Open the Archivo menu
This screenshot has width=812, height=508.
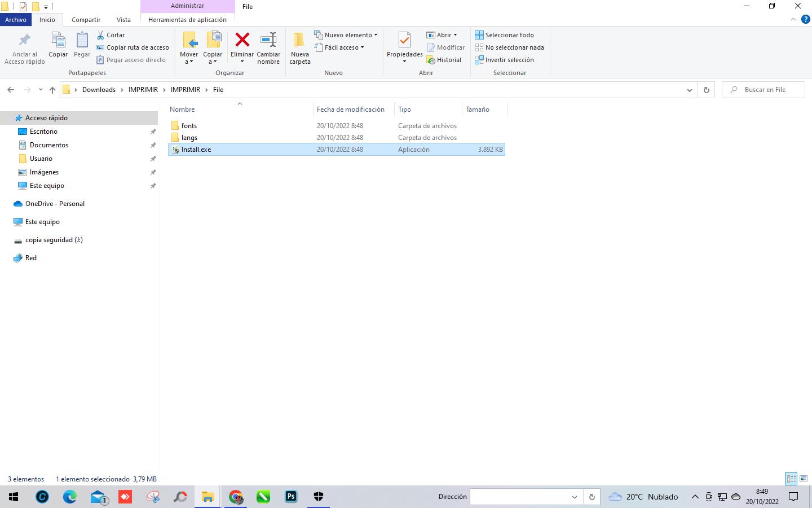point(16,20)
